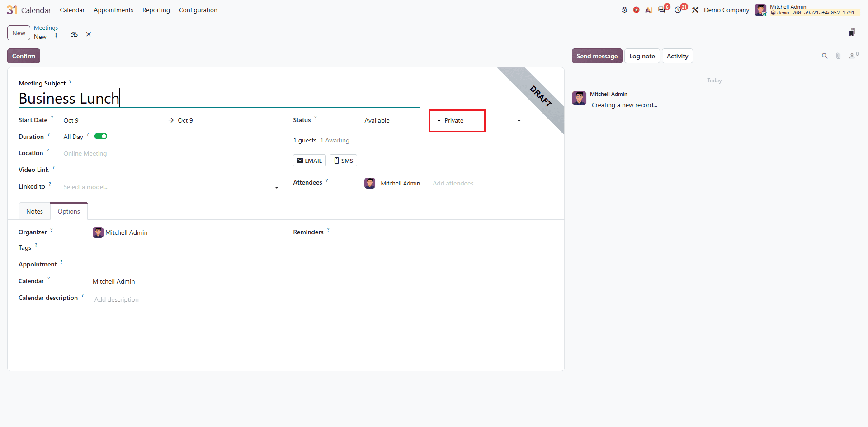Open Demo Company switcher

coord(726,10)
